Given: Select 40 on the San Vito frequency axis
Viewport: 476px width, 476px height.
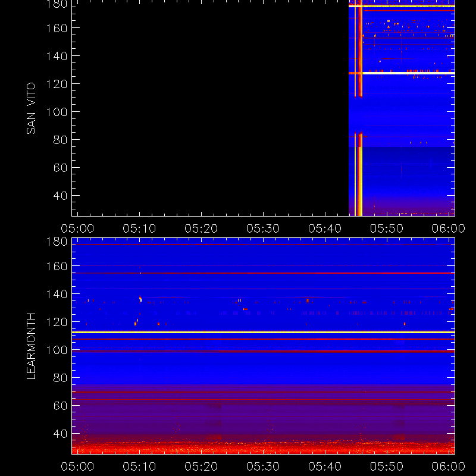Looking at the screenshot, I should pyautogui.click(x=60, y=196).
